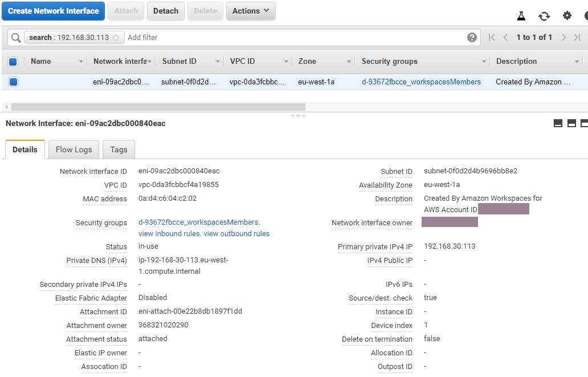Open the settings gear icon
Screen dimensions: 588x377
(x=566, y=15)
